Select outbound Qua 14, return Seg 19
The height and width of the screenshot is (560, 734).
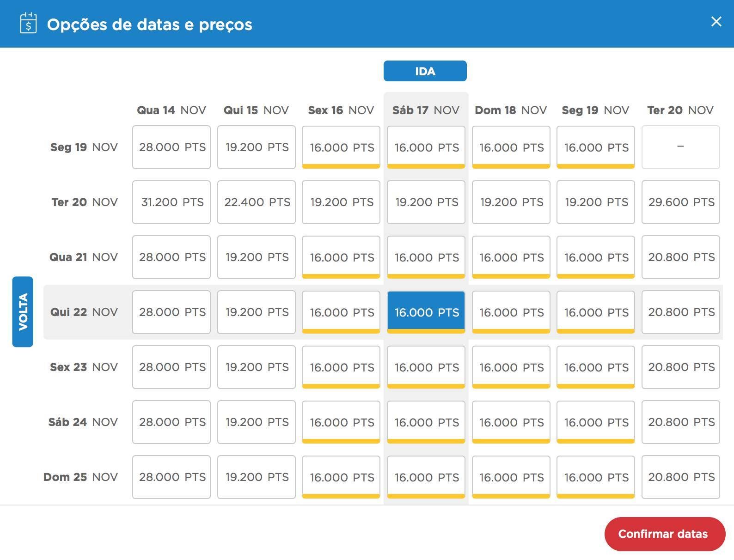pos(171,147)
